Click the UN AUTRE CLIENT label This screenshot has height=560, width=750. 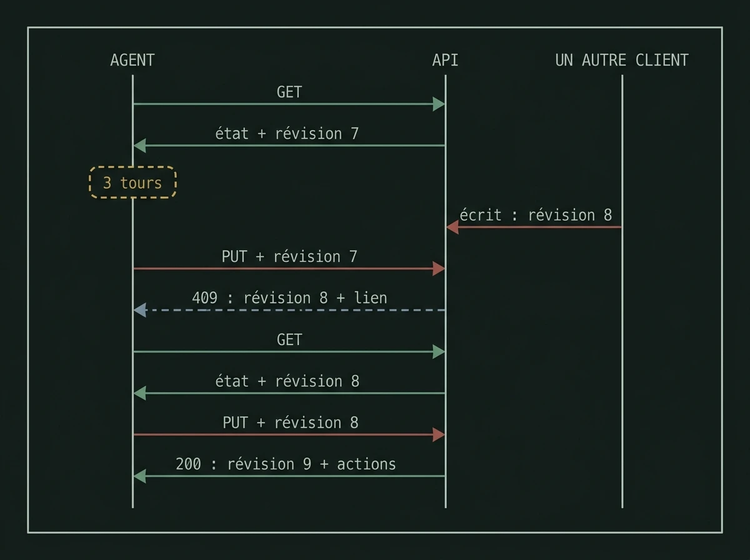point(622,60)
